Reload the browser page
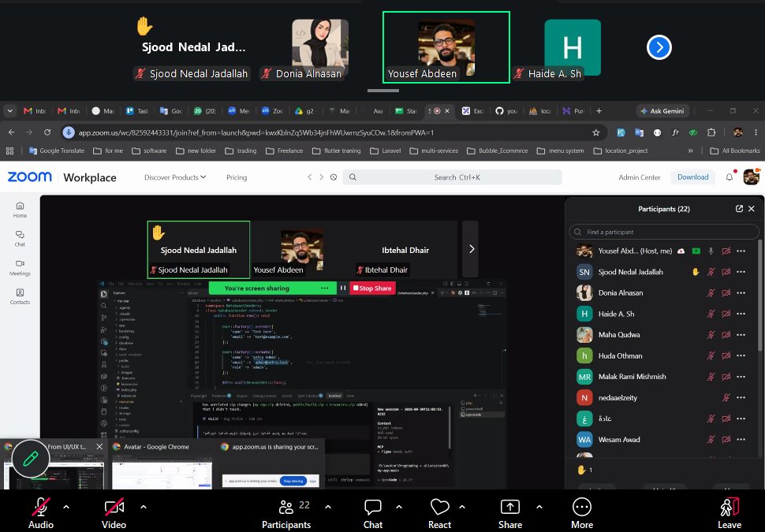Viewport: 765px width, 532px height. click(47, 132)
